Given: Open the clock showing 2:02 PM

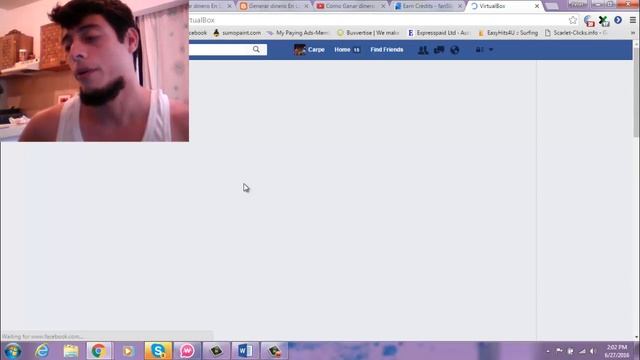Looking at the screenshot, I should (617, 351).
